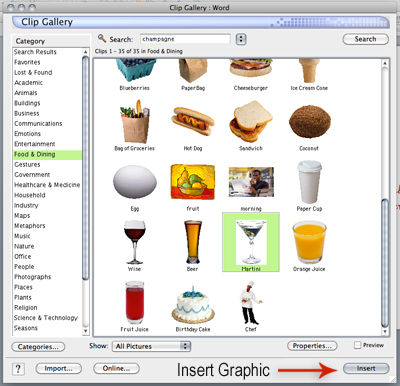Click the magnifying glass search icon
Image resolution: width=400 pixels, height=386 pixels.
pos(102,38)
